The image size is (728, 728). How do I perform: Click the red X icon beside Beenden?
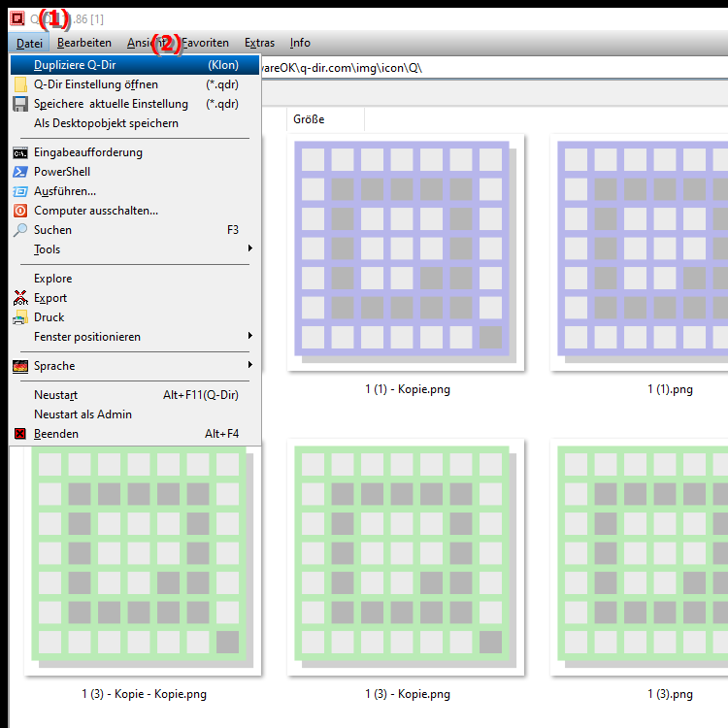20,434
